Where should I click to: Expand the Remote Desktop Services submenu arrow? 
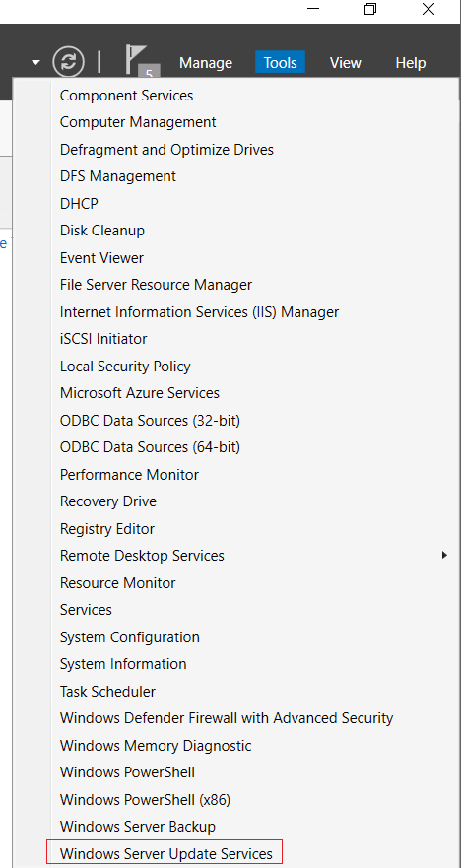click(444, 555)
